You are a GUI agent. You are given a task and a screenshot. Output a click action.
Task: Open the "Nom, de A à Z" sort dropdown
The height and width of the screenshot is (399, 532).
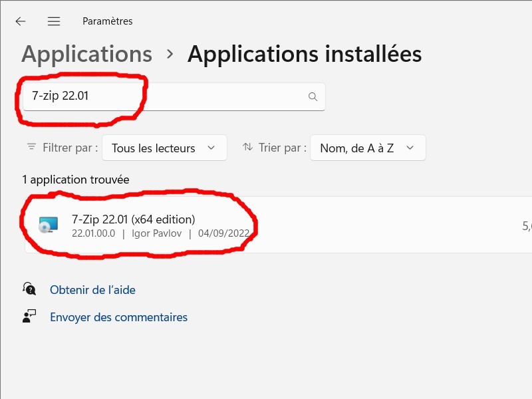367,148
